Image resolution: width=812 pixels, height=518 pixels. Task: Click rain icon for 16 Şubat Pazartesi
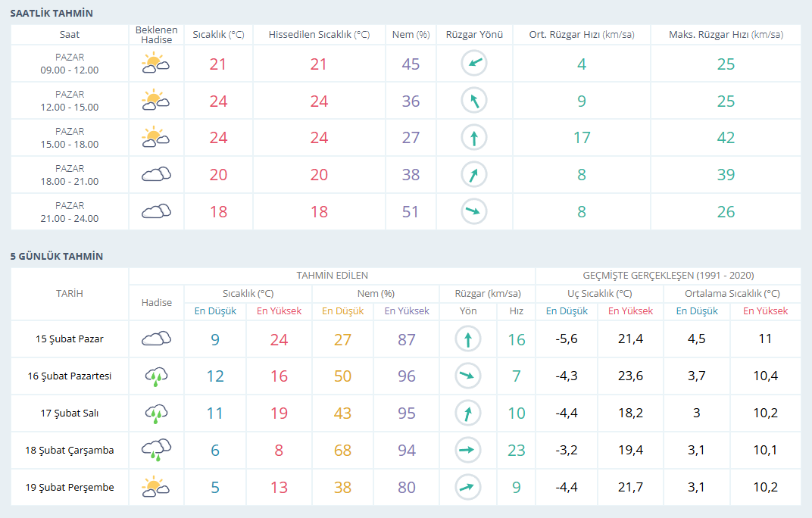tap(156, 376)
